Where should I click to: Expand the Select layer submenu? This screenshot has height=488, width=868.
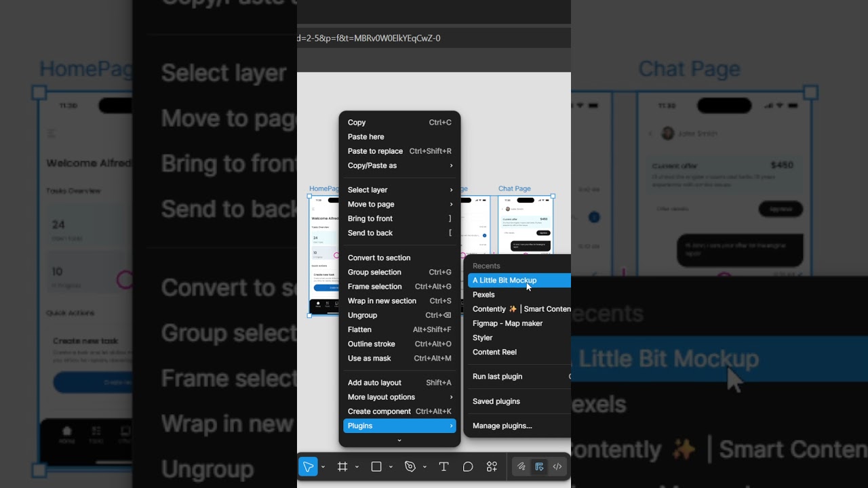(x=399, y=190)
